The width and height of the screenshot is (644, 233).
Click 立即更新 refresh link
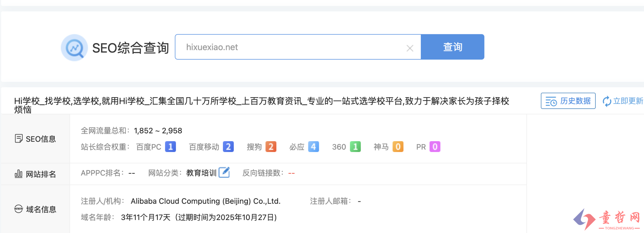tap(623, 101)
